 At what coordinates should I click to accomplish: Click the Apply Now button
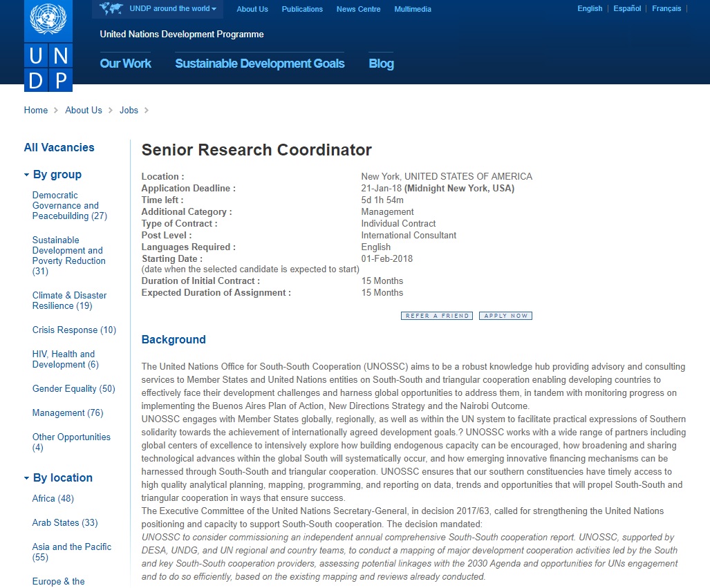point(506,316)
